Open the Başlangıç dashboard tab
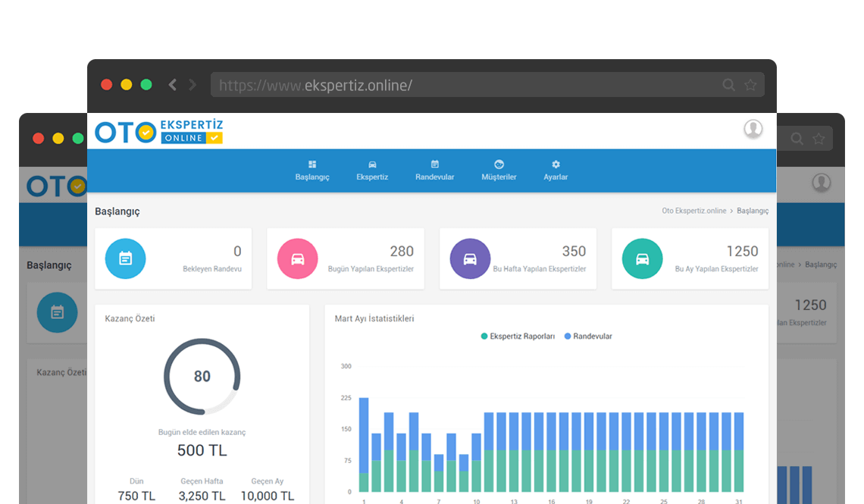 click(x=312, y=171)
